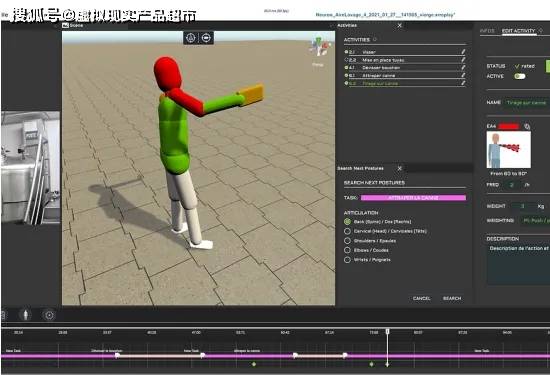Click the status dot of activity 4.1
This screenshot has width=550, height=375.
pyautogui.click(x=346, y=67)
